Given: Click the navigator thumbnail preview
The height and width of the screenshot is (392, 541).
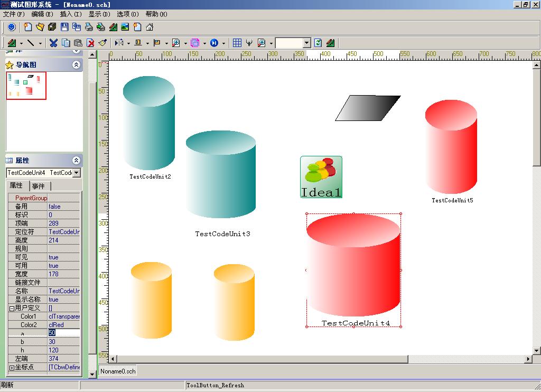Looking at the screenshot, I should (26, 86).
